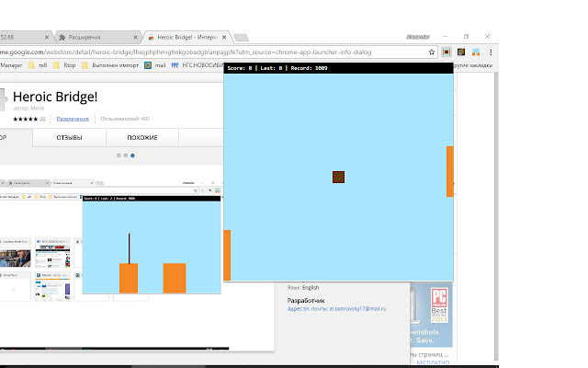Click the five-star rating of Heroic Bridge
Screen dimensions: 588x368
click(x=25, y=119)
